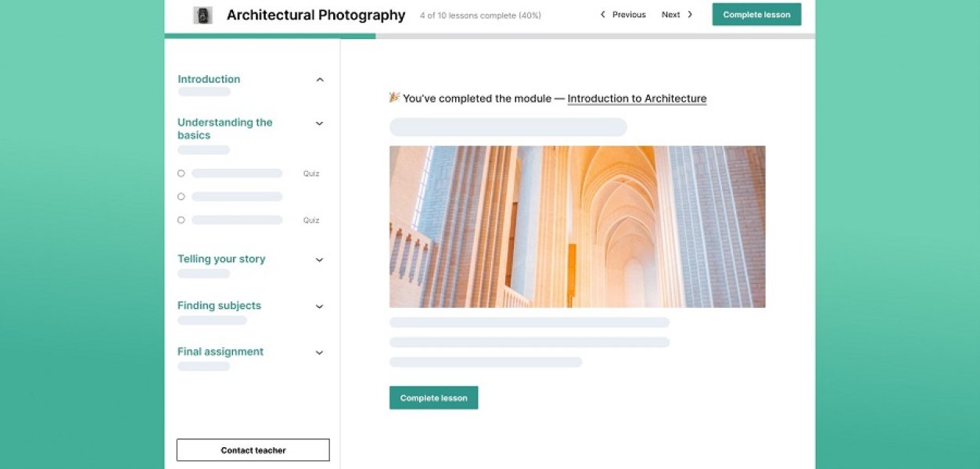Image resolution: width=980 pixels, height=469 pixels.
Task: Select second lesson circle under Understanding the basics
Action: point(181,197)
